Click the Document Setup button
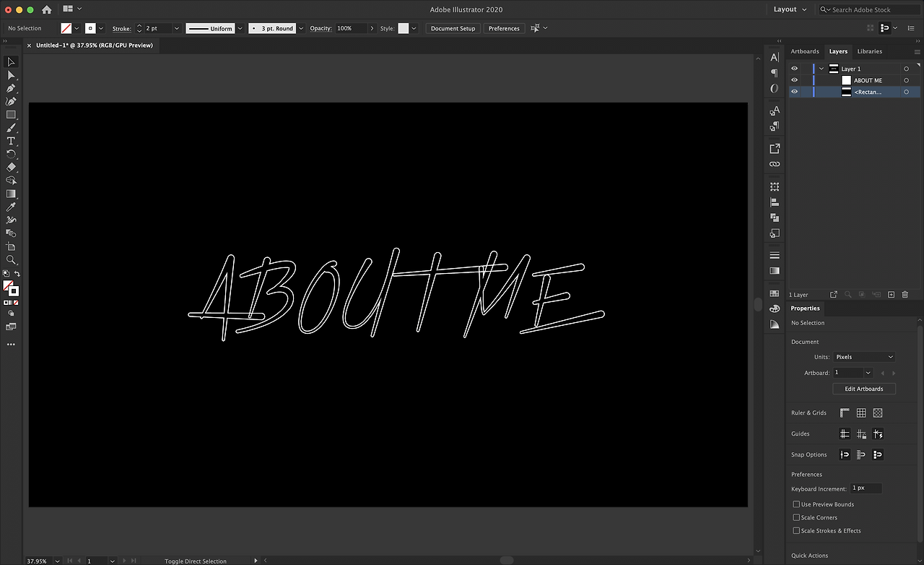 tap(453, 28)
